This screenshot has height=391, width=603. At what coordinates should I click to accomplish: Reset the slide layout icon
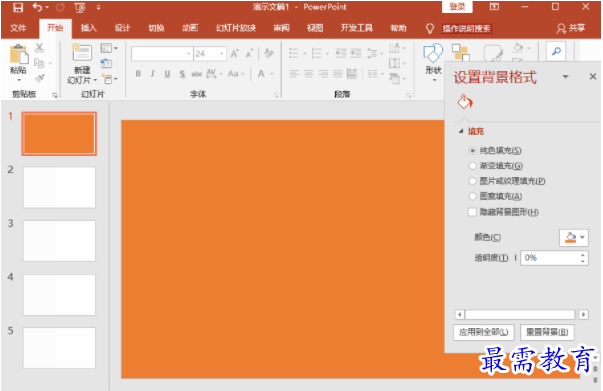(106, 63)
